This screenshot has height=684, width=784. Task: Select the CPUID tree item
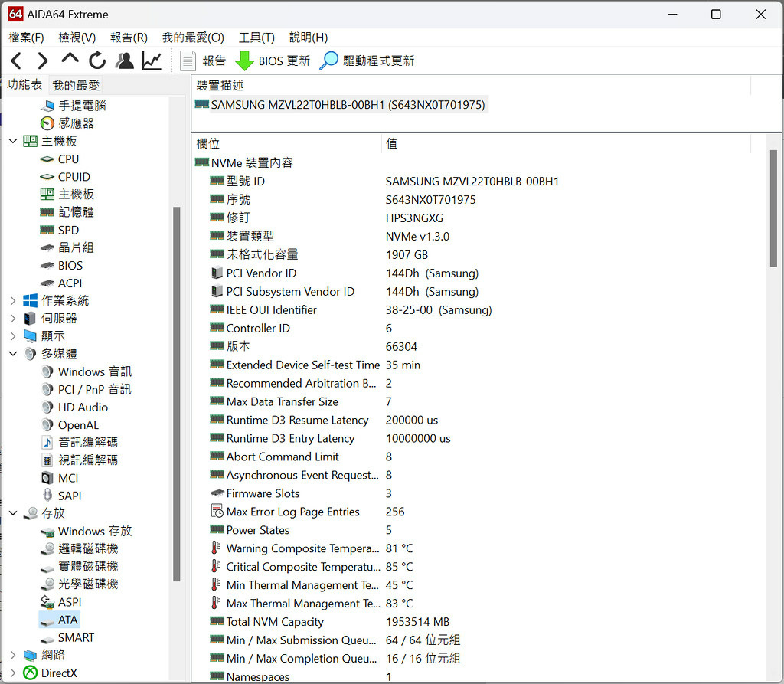pos(65,177)
